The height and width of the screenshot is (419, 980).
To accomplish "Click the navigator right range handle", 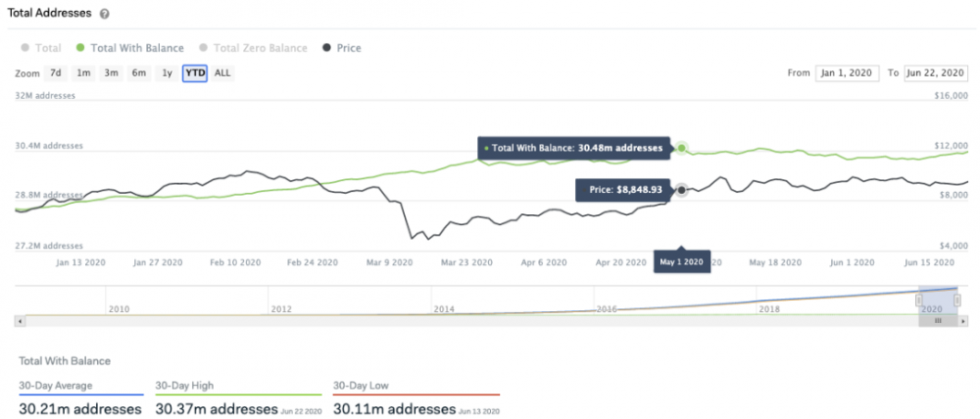I will click(956, 300).
